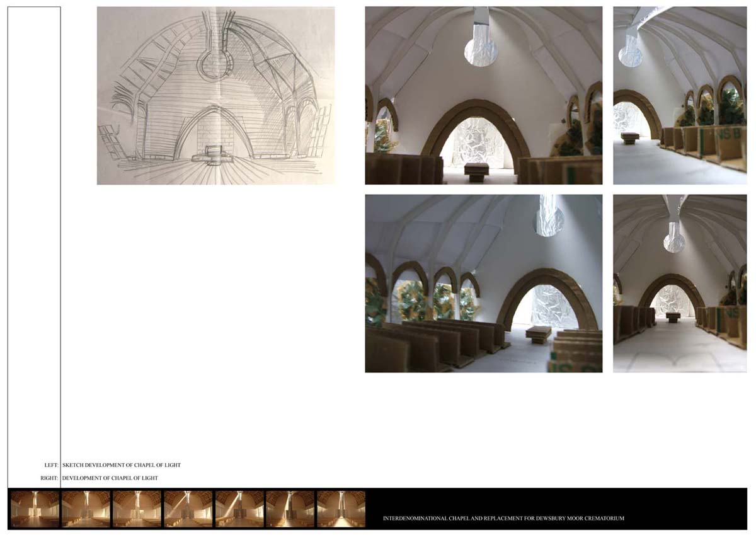Click the 'SKETCH DEVELOPMENT OF CHAPEL OF LIGHT' caption
The width and height of the screenshot is (756, 535).
(122, 465)
